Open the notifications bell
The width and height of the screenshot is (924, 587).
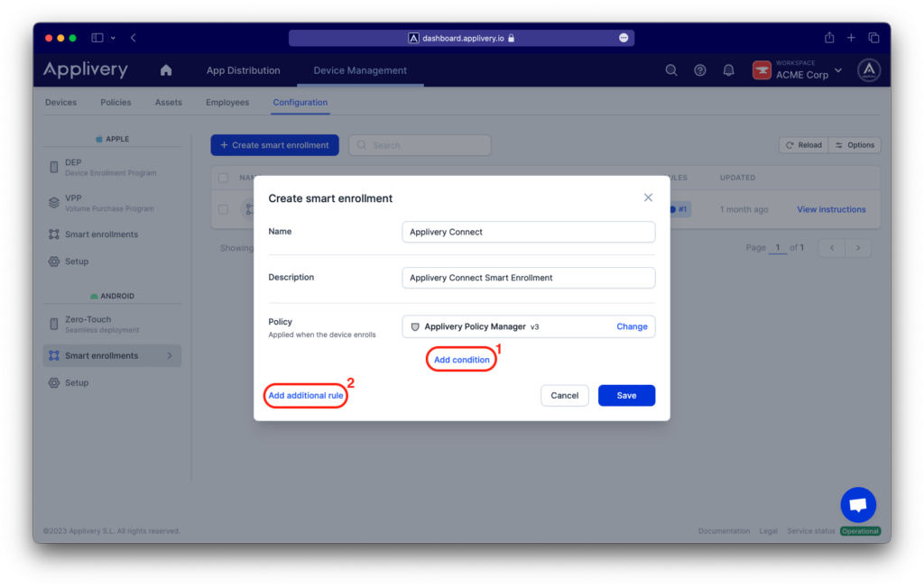(x=729, y=70)
